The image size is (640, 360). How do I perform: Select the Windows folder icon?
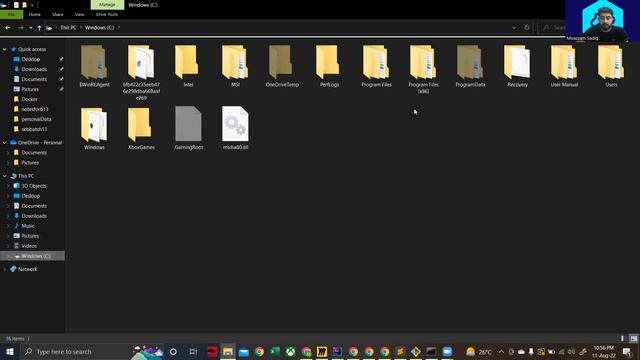(94, 124)
